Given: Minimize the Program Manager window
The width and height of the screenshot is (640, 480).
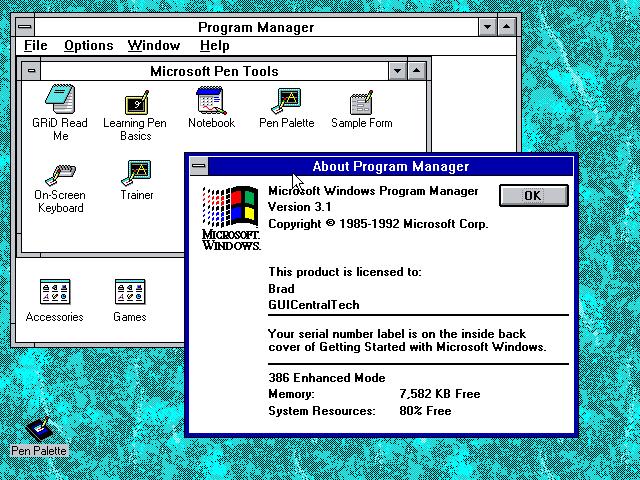Looking at the screenshot, I should point(487,27).
